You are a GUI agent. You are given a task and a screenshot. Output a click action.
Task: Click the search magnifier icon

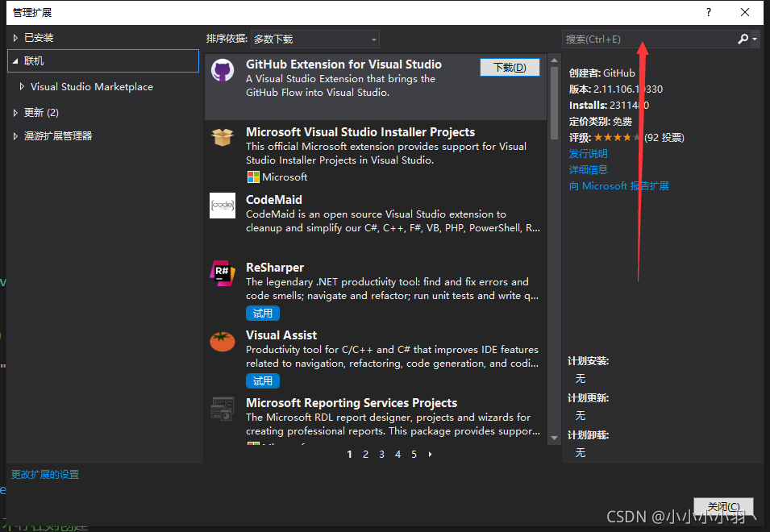743,38
